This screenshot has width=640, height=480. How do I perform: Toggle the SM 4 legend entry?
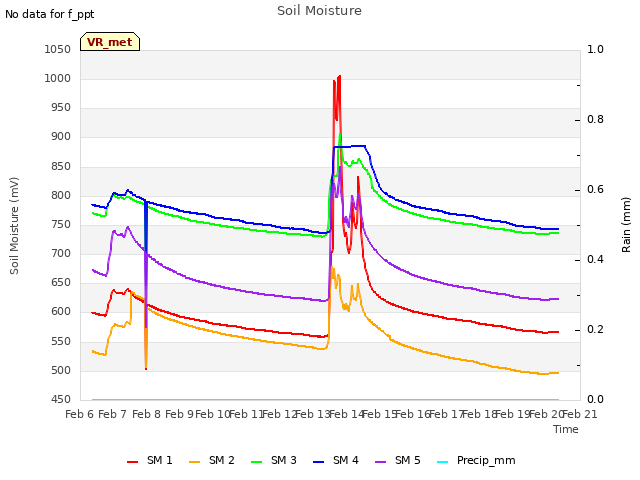pyautogui.click(x=336, y=461)
